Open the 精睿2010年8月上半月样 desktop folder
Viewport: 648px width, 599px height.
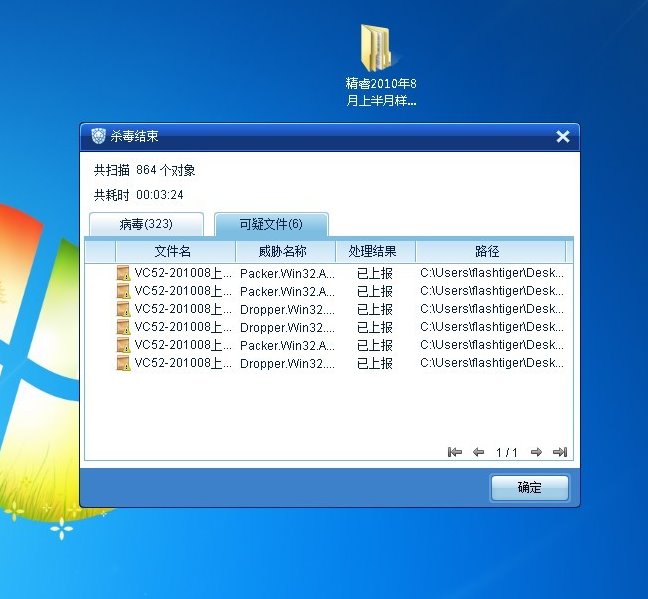(381, 65)
